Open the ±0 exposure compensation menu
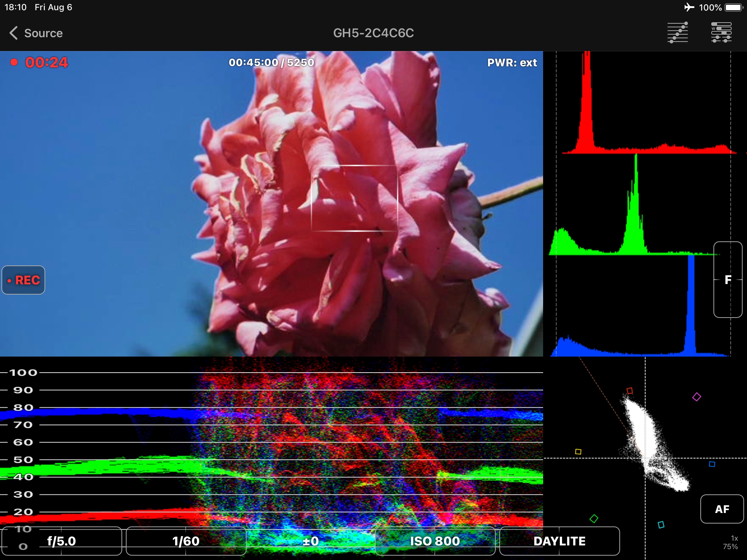Viewport: 747px width, 560px height. pos(310,541)
